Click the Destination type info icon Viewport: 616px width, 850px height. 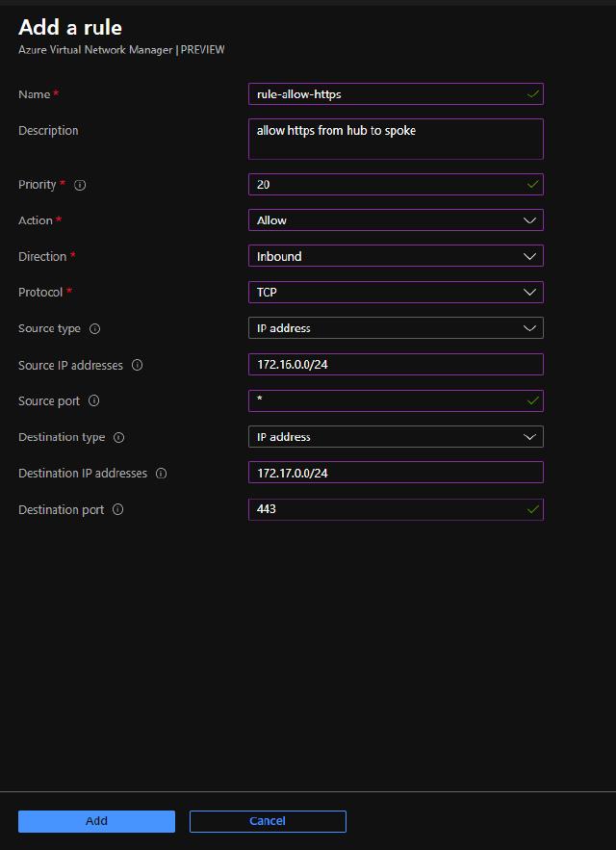[118, 437]
